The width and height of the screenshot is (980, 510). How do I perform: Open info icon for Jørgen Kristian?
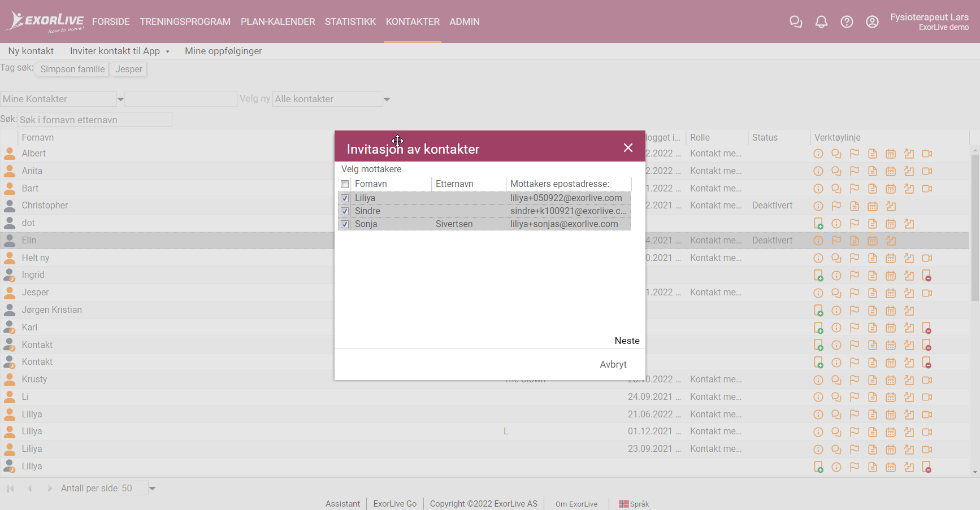(x=836, y=311)
